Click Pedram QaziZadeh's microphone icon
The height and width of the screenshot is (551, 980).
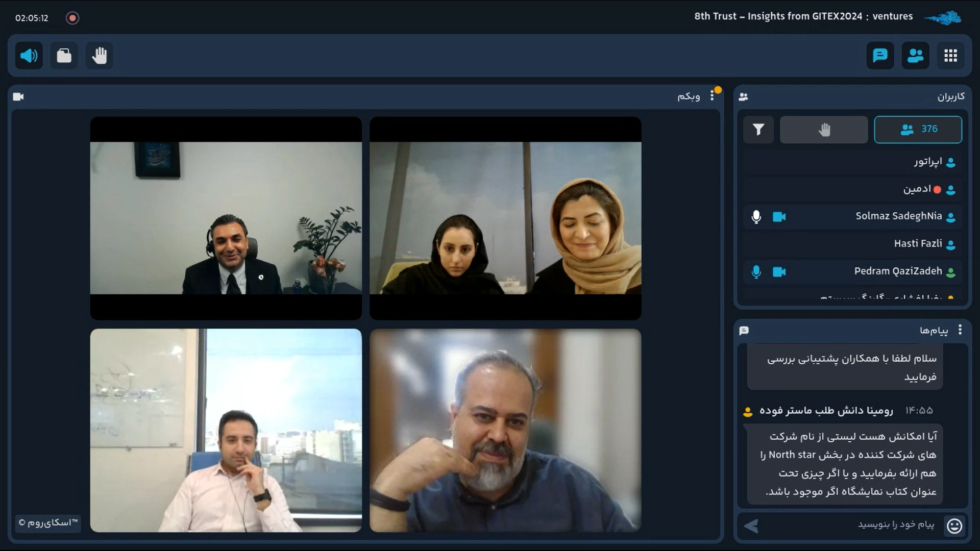pyautogui.click(x=756, y=272)
